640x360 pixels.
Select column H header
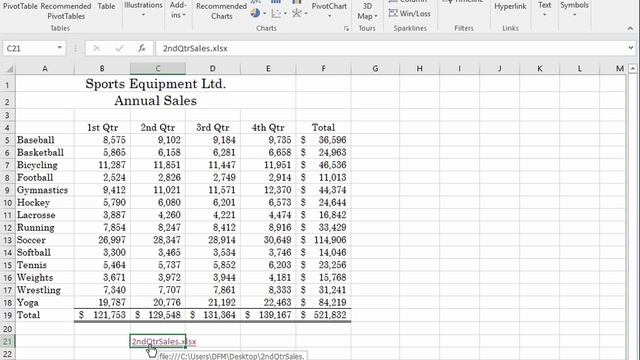pos(419,69)
